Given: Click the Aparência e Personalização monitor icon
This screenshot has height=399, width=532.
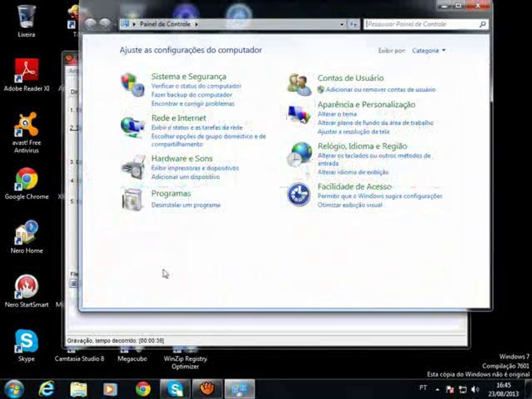Looking at the screenshot, I should pyautogui.click(x=299, y=114).
